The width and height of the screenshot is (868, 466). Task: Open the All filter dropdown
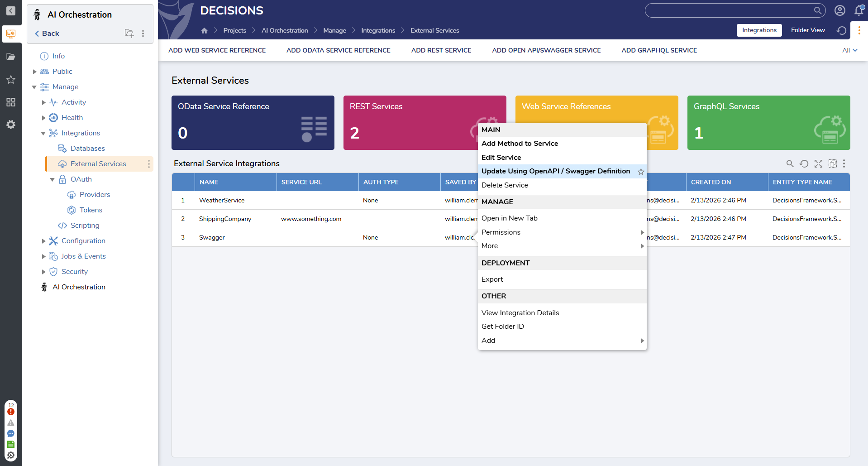click(x=849, y=50)
